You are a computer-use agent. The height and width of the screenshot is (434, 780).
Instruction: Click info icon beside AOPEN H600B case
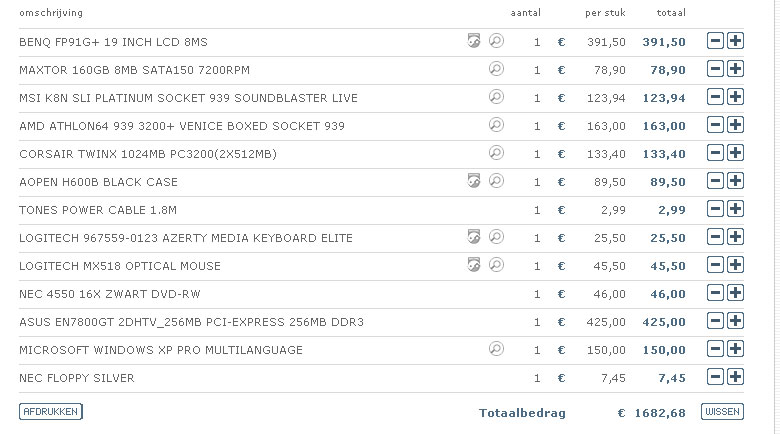click(474, 181)
